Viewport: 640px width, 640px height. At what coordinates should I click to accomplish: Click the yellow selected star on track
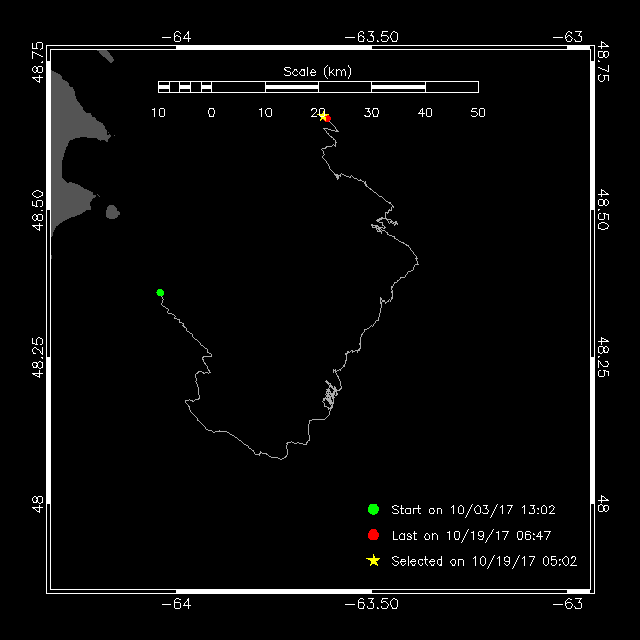322,117
